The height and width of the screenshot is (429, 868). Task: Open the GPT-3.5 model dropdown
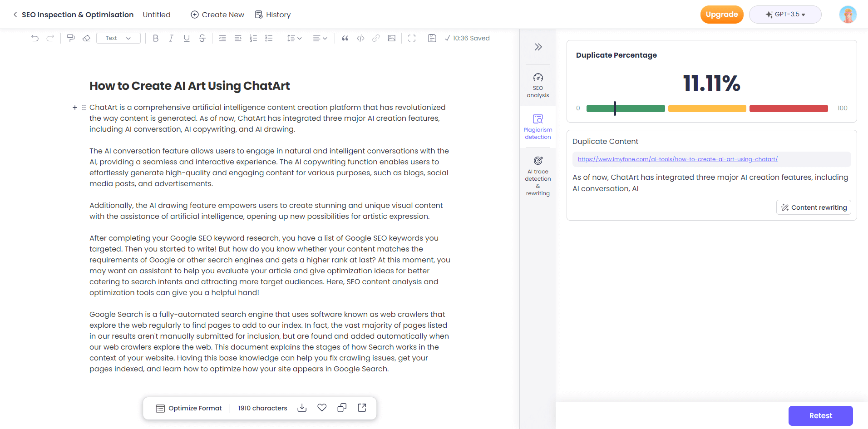(785, 15)
